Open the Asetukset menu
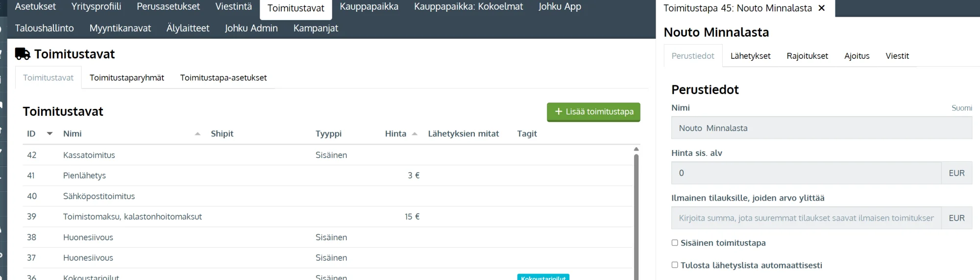Image resolution: width=980 pixels, height=280 pixels. click(35, 7)
